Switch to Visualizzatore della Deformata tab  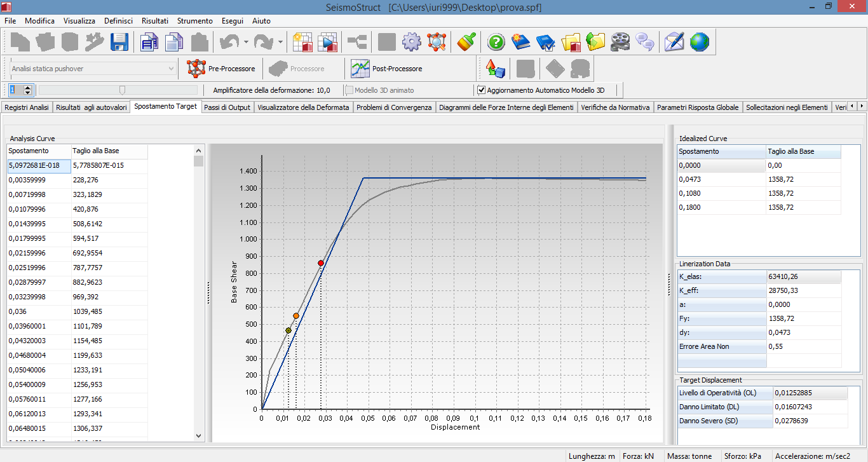(x=303, y=107)
